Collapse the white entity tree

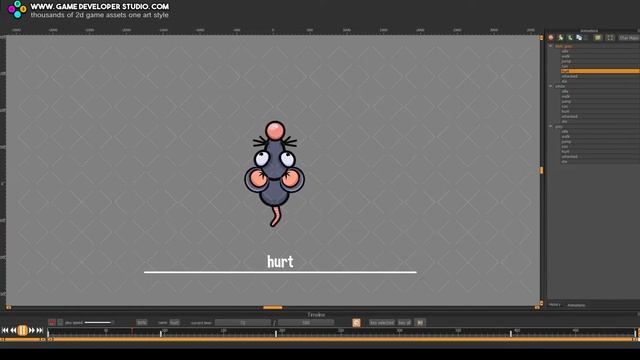(551, 86)
